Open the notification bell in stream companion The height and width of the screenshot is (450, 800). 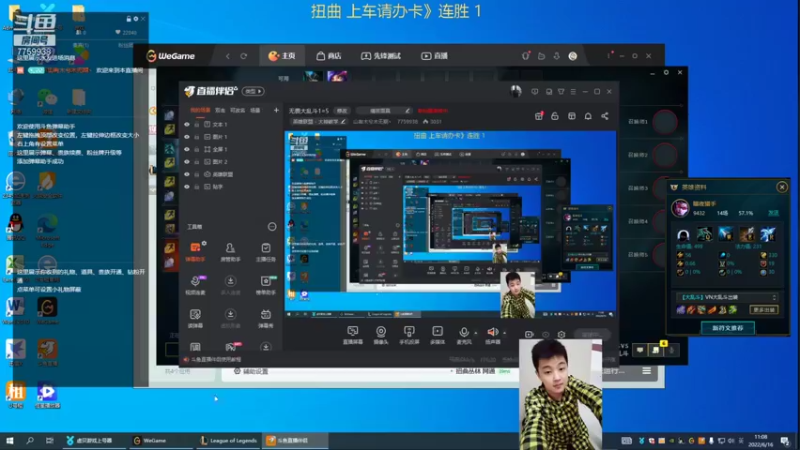[x=588, y=116]
